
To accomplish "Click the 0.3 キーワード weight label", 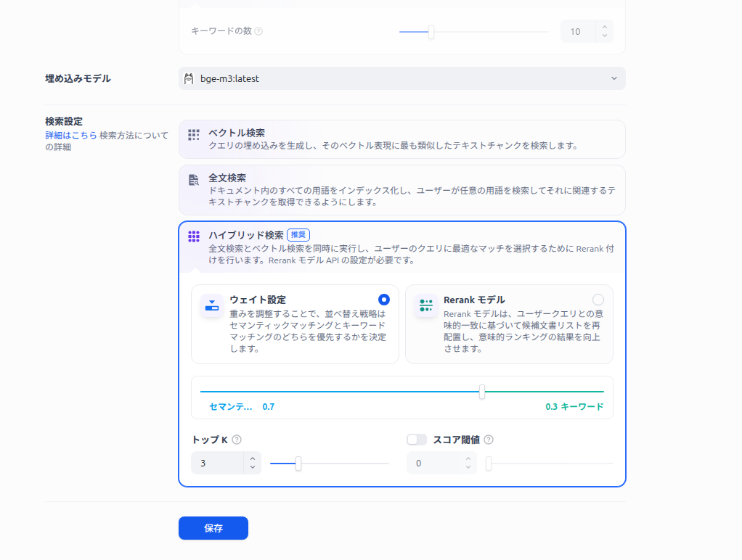I will pos(574,407).
